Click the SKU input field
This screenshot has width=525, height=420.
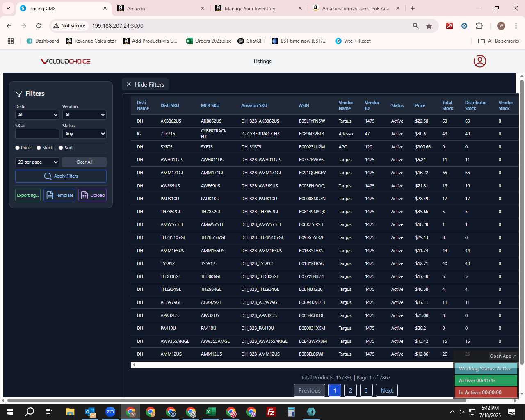pyautogui.click(x=37, y=134)
